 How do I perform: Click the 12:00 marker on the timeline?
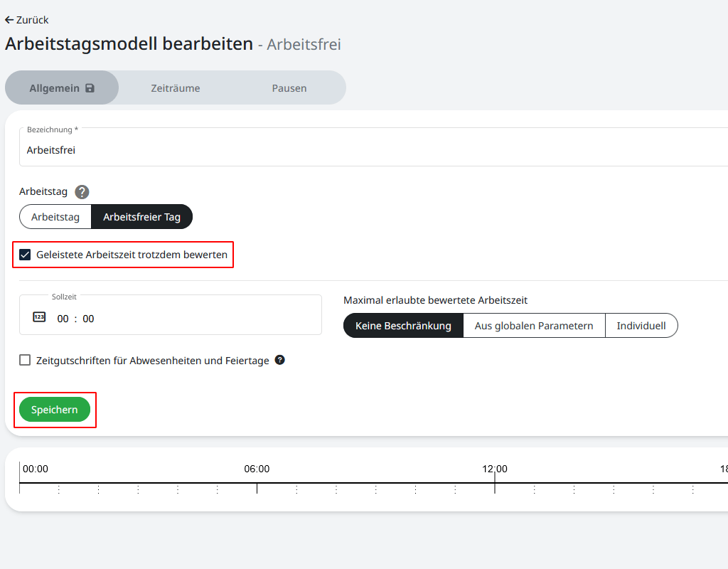pos(495,469)
